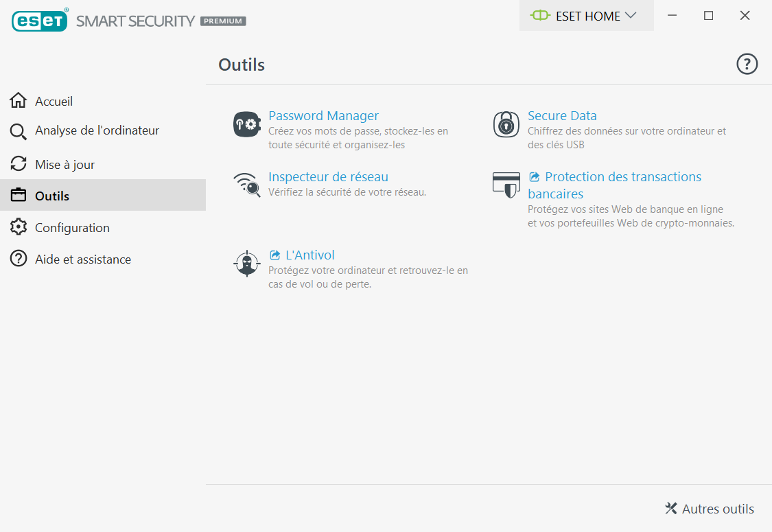Image resolution: width=772 pixels, height=532 pixels.
Task: Click the banking protection card shield icon
Action: (506, 185)
